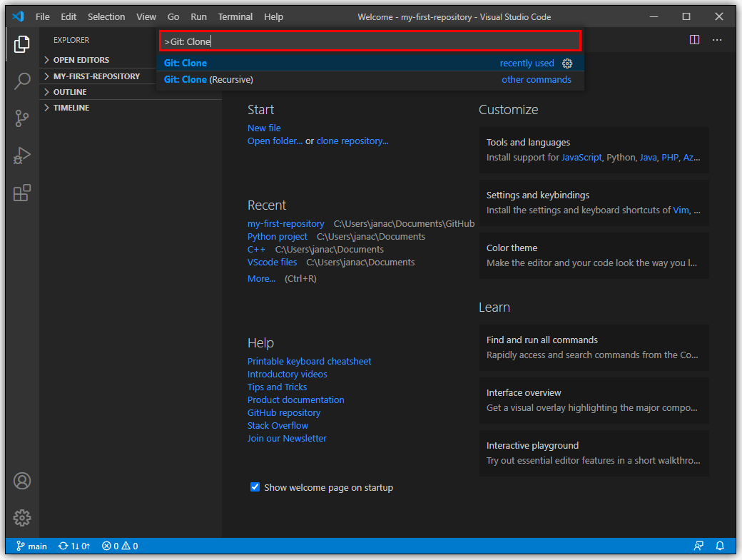Open the Search view in activity bar
This screenshot has height=560, width=742.
click(22, 81)
